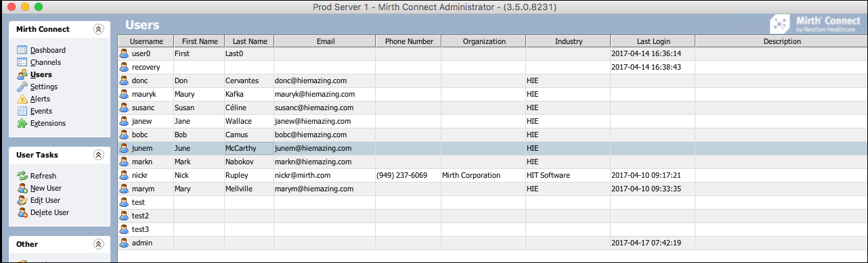Screen dimensions: 868x263
Task: Click user icon beside susanc
Action: click(x=124, y=107)
